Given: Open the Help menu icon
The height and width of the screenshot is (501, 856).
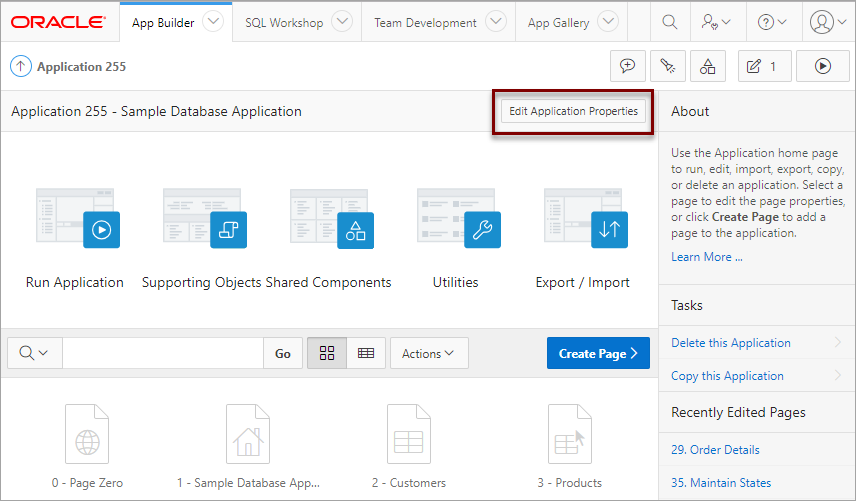Looking at the screenshot, I should (x=772, y=22).
